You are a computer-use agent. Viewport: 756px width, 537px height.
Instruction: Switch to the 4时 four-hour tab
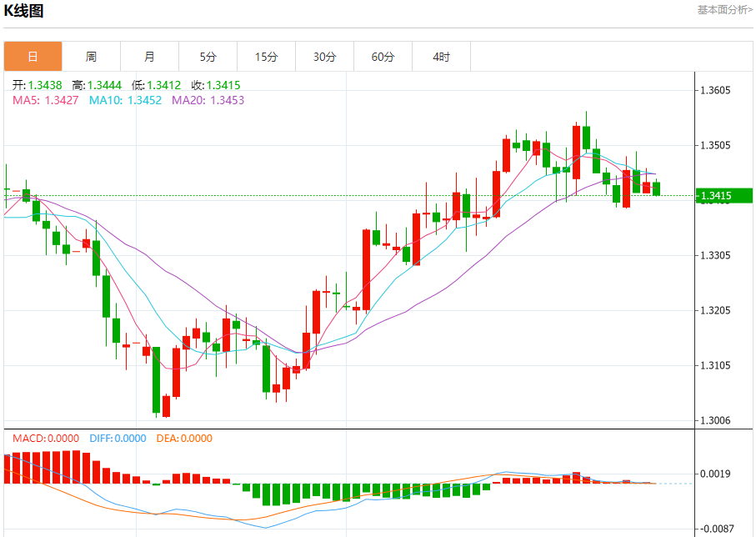[441, 57]
